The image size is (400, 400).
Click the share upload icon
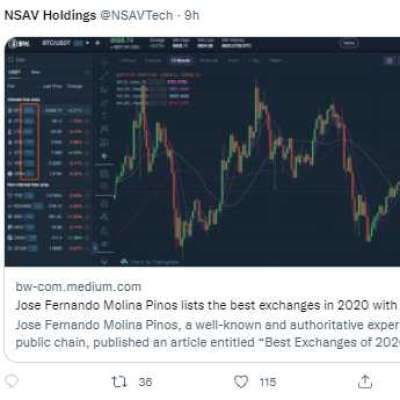click(x=365, y=381)
